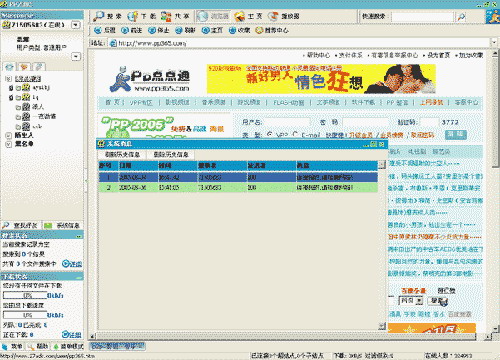The width and height of the screenshot is (500, 360).
Task: Open the 网页 search type dropdown
Action: click(419, 301)
